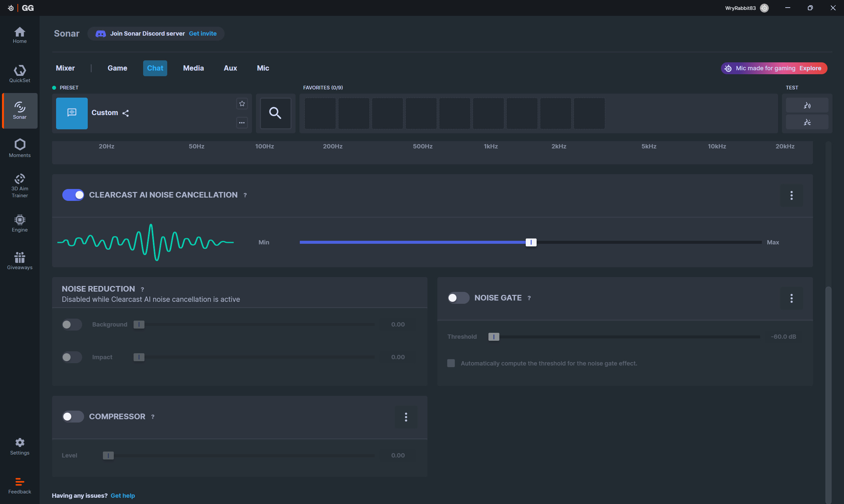Toggle Background noise reduction switch

72,325
